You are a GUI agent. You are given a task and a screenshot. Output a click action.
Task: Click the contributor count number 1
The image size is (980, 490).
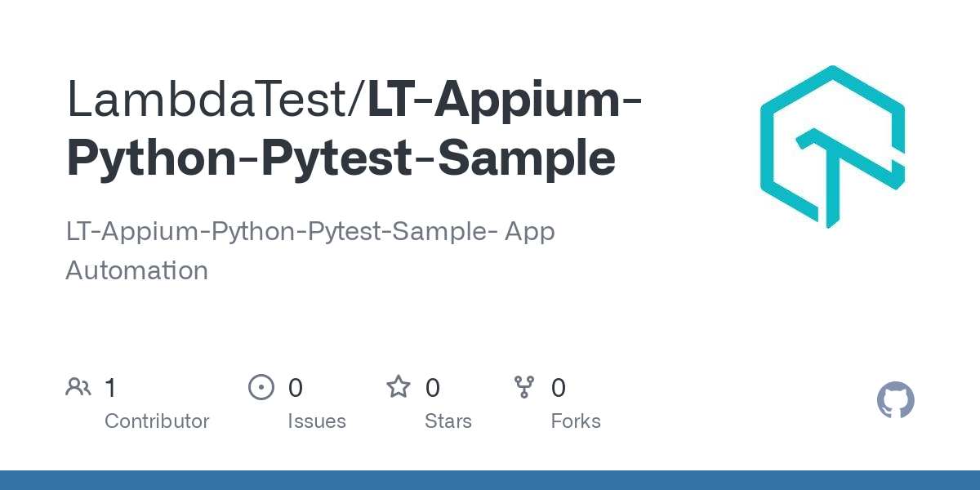click(111, 388)
